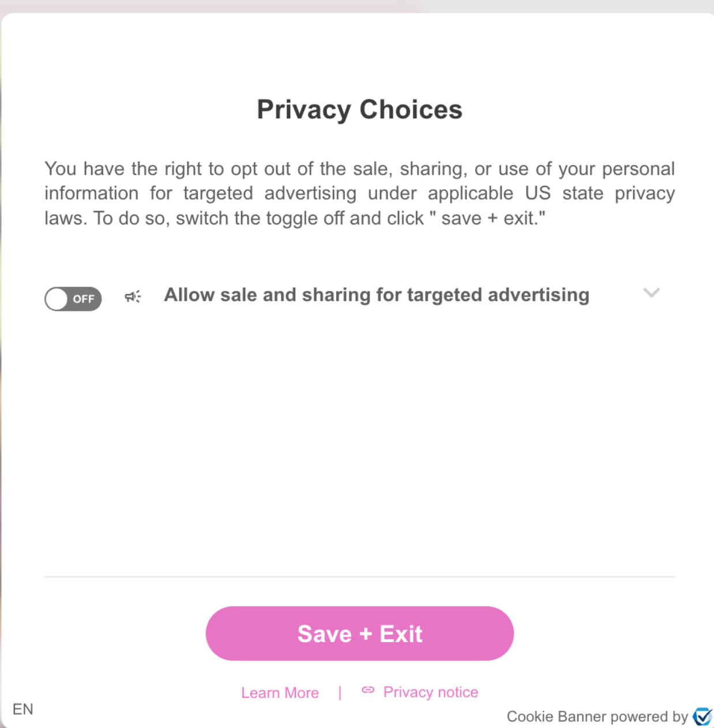Click the Privacy Choices heading
Screen dimensions: 714x728
click(360, 110)
